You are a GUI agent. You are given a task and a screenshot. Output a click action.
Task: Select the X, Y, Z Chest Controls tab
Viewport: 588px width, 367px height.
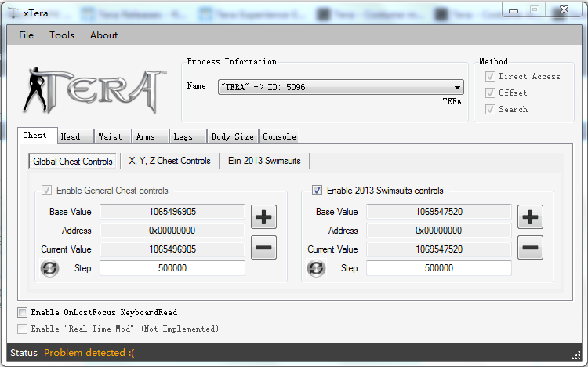(x=169, y=161)
